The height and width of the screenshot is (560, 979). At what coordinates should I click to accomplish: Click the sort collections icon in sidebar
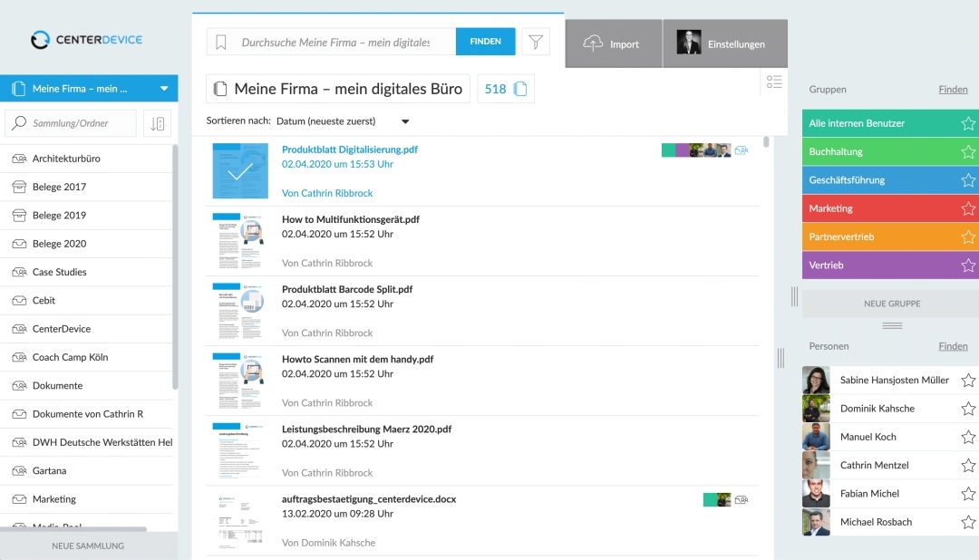click(x=158, y=123)
